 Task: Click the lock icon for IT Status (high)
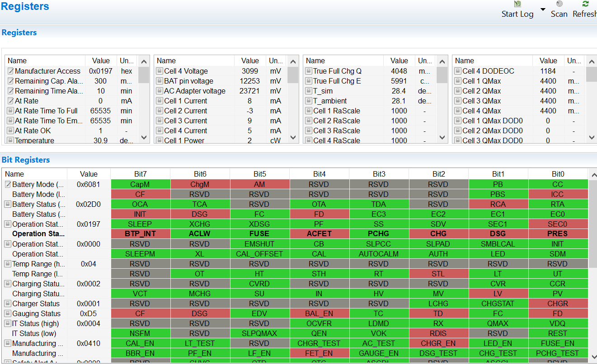pos(8,323)
